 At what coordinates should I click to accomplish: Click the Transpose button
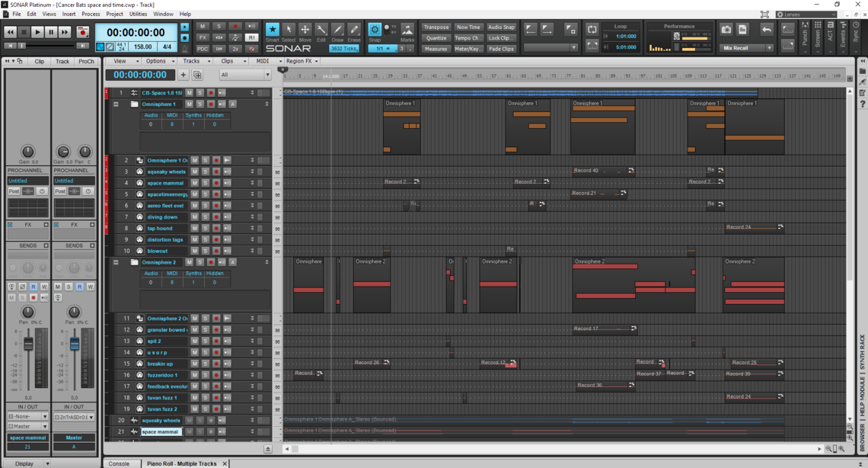pos(436,27)
